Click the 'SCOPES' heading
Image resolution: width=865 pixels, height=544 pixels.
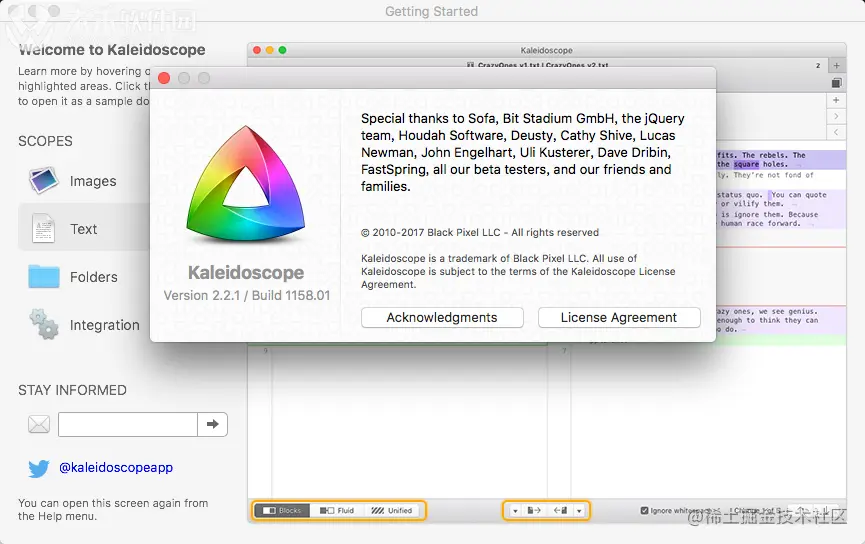45,141
